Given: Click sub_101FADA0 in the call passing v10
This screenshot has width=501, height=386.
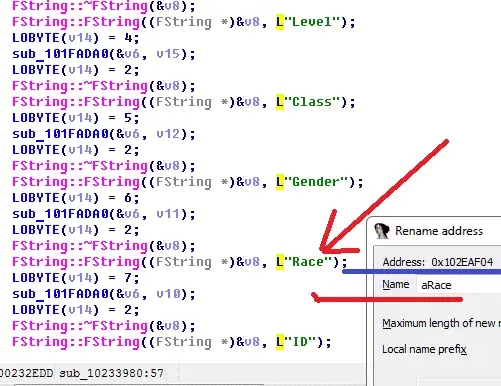Looking at the screenshot, I should (x=60, y=294).
